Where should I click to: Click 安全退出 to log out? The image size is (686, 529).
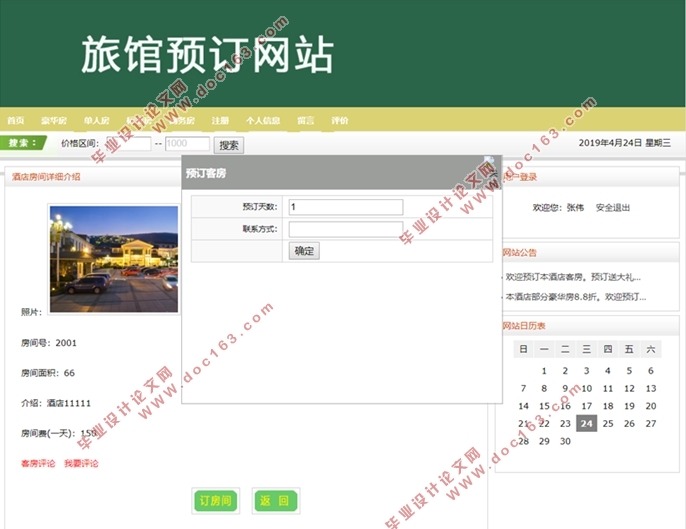(612, 208)
